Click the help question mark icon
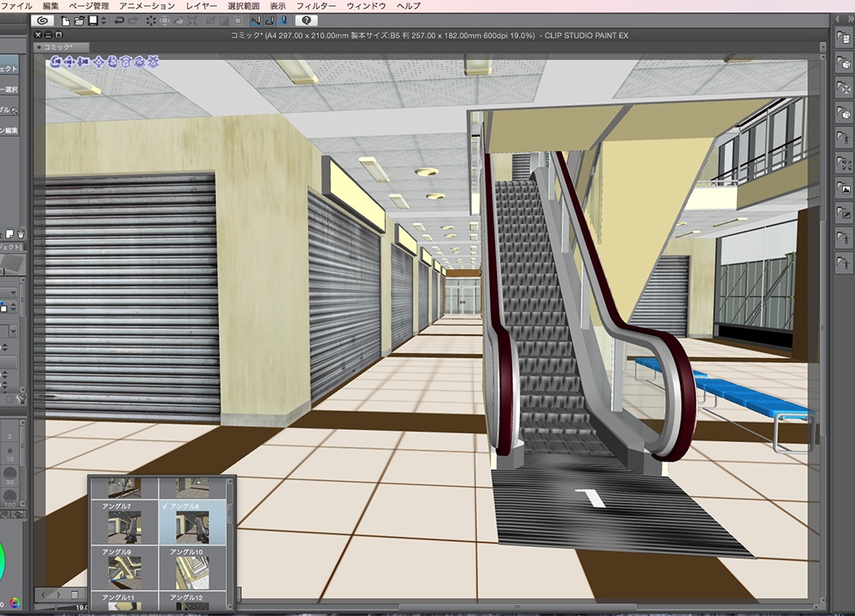The height and width of the screenshot is (616, 855). (x=307, y=20)
